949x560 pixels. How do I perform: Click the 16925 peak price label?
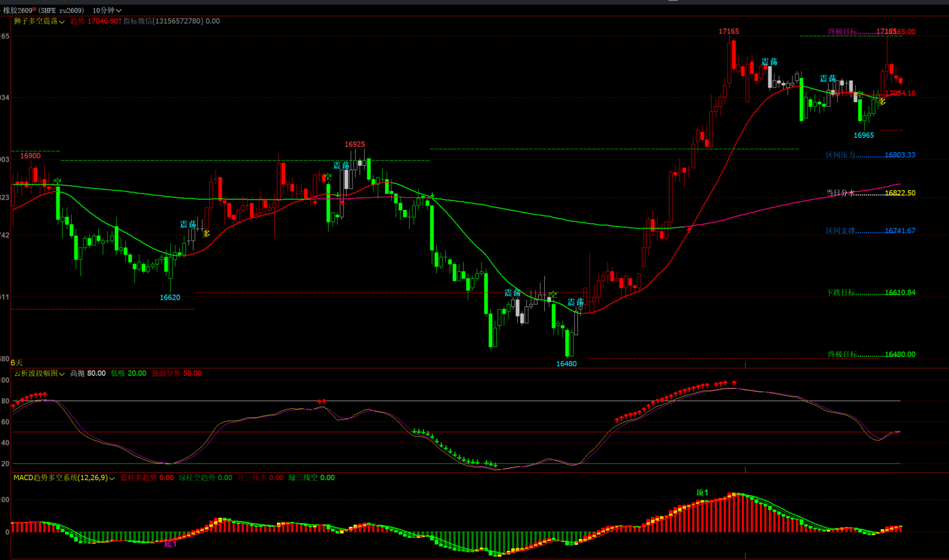pyautogui.click(x=354, y=144)
